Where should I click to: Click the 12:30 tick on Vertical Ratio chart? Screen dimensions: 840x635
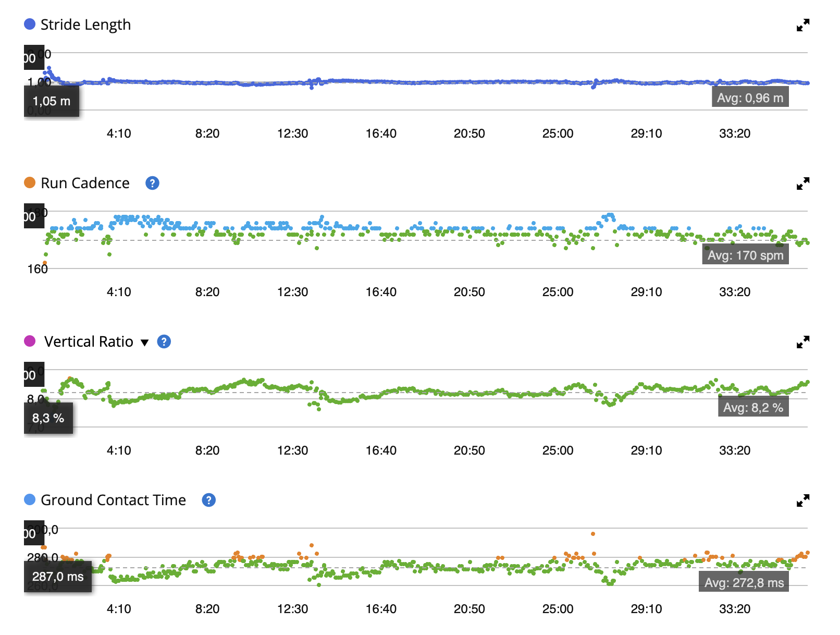[x=292, y=450]
